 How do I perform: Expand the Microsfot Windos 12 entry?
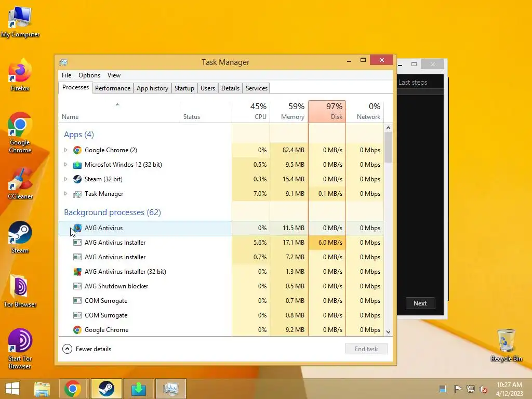66,165
